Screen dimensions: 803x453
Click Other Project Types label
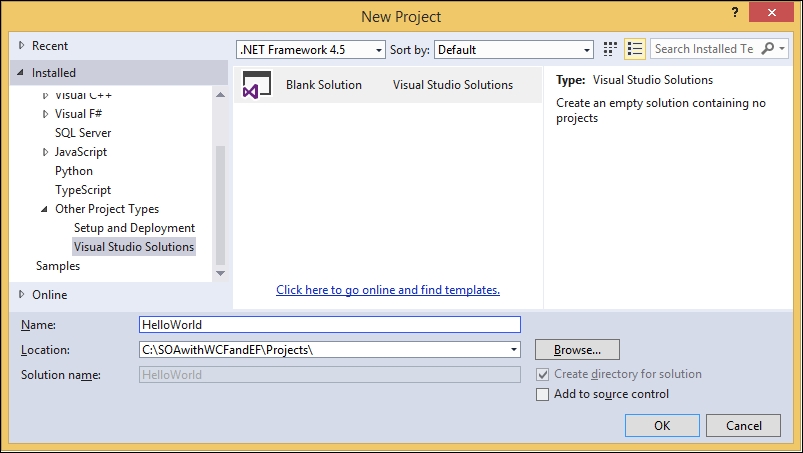(107, 209)
